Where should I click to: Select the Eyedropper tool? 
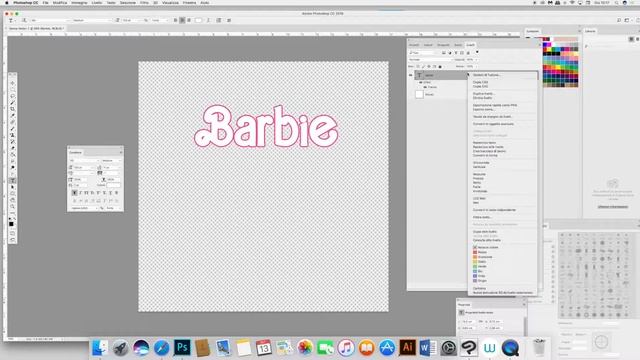pos(13,116)
